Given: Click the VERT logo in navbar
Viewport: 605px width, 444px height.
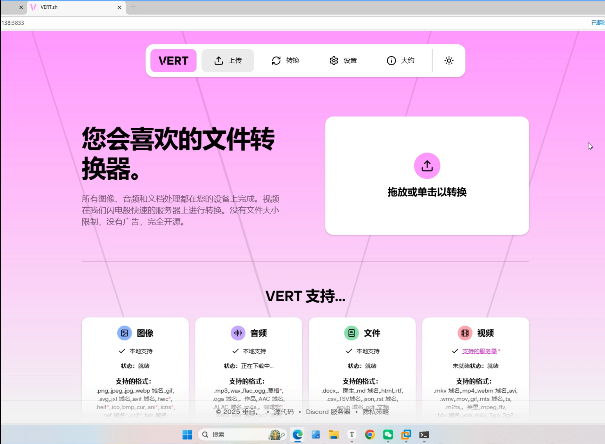Looking at the screenshot, I should (x=173, y=61).
